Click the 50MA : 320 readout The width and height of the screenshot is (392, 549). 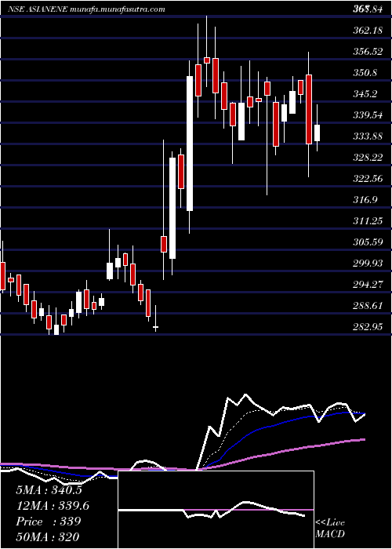[48, 536]
